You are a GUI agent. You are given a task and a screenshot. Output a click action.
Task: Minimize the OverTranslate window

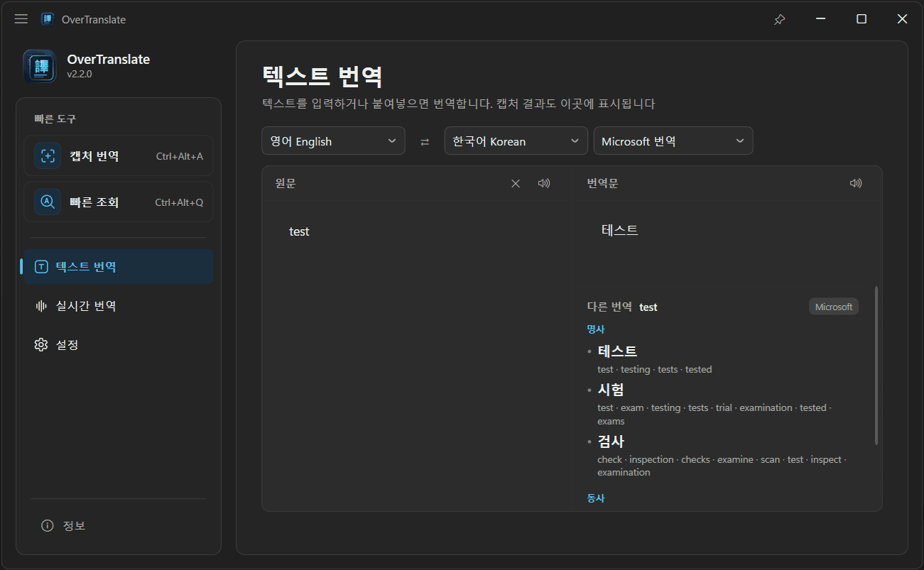(820, 19)
